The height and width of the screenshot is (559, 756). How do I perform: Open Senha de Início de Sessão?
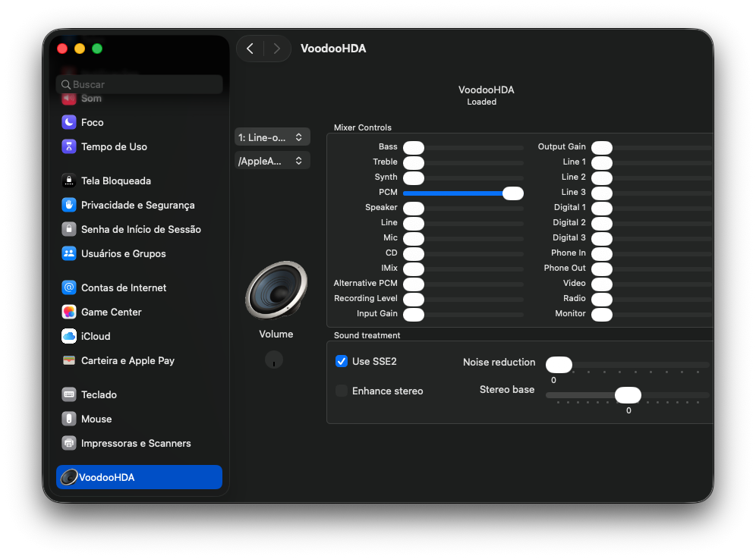coord(140,229)
